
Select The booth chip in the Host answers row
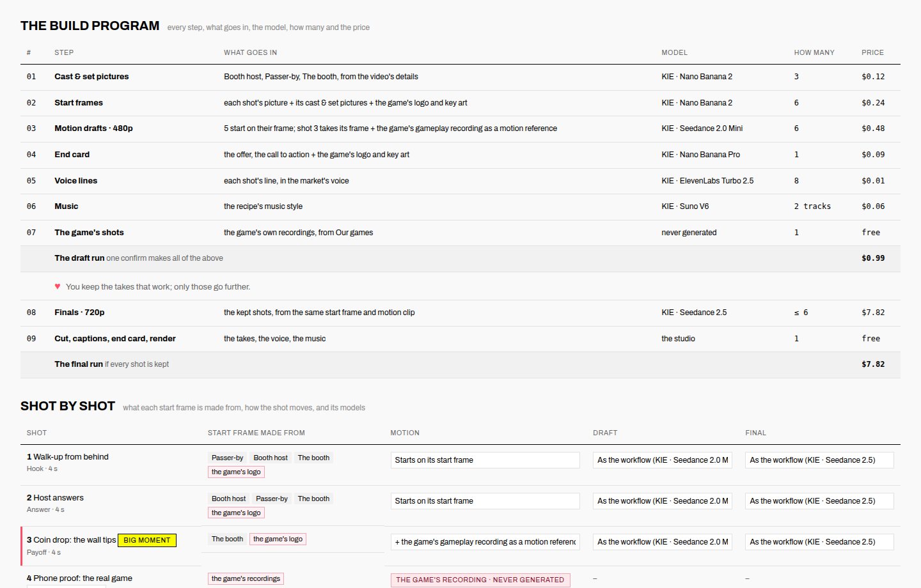click(x=313, y=499)
